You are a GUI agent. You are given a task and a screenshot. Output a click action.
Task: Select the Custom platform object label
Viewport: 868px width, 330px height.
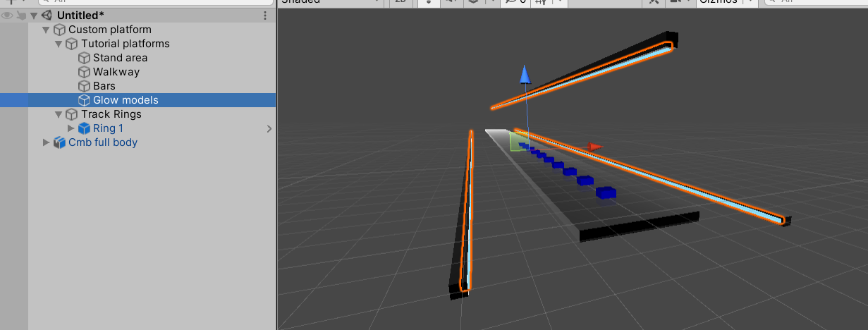(109, 30)
